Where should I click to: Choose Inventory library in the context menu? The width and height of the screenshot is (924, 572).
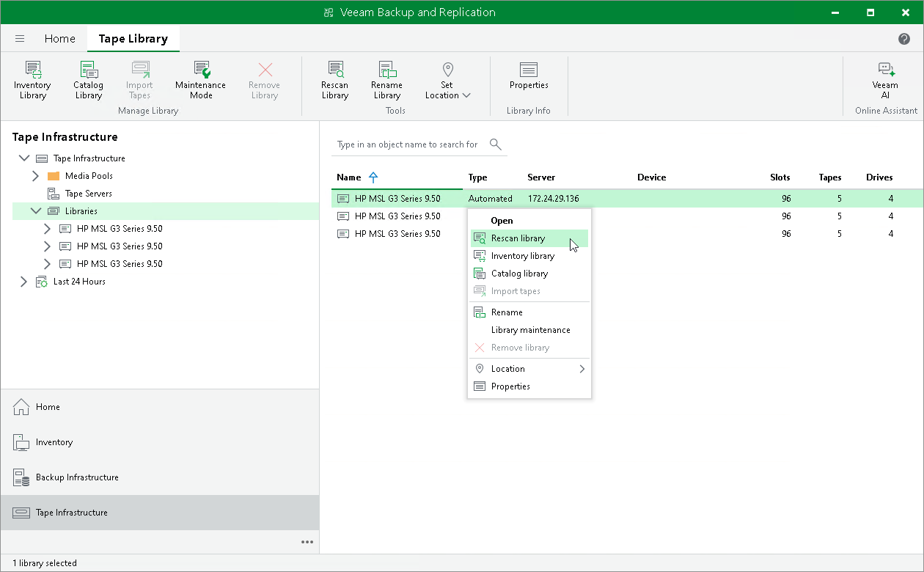[529, 256]
